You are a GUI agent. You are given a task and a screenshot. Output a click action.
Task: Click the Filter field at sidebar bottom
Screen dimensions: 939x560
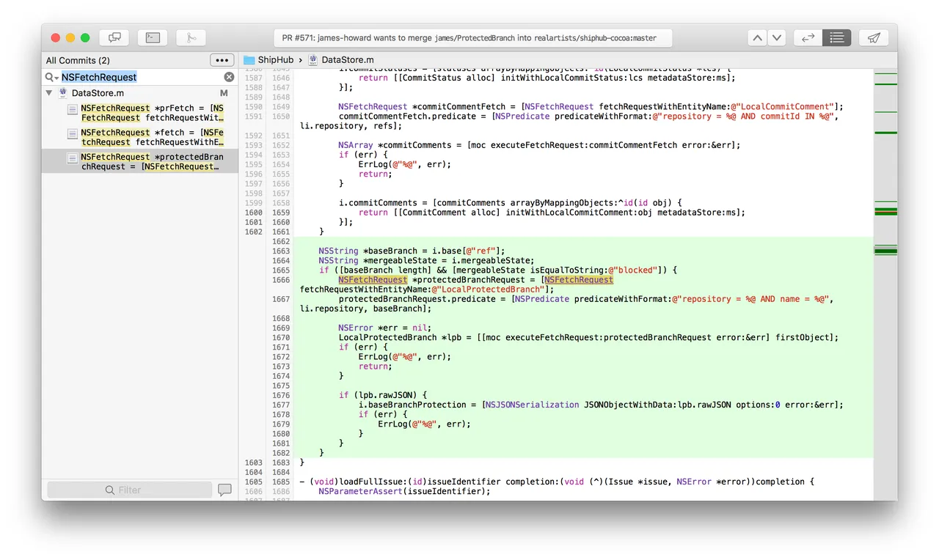pyautogui.click(x=130, y=490)
